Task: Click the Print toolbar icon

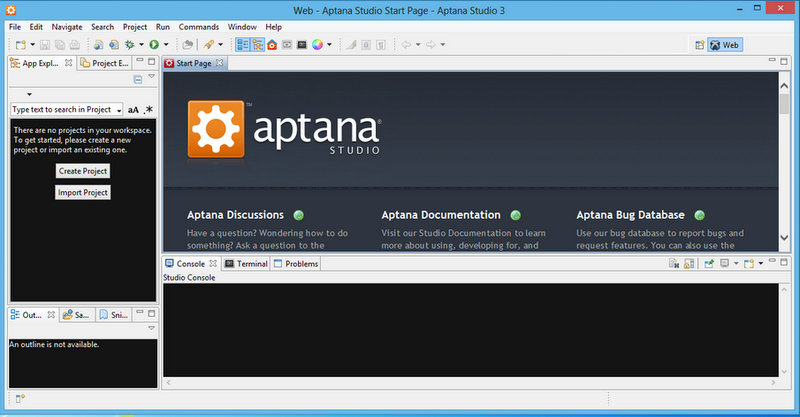Action: [74, 45]
